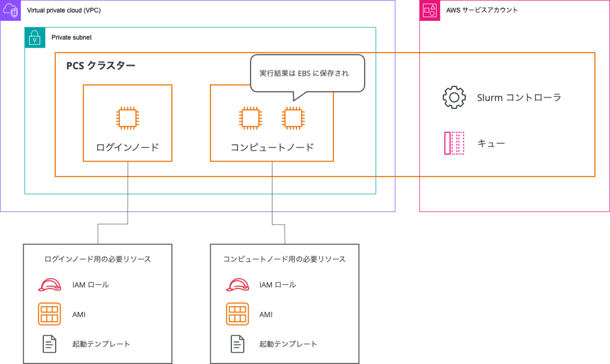The height and width of the screenshot is (364, 610).
Task: Click '起動テンプレート' in login node resources
Action: [101, 344]
